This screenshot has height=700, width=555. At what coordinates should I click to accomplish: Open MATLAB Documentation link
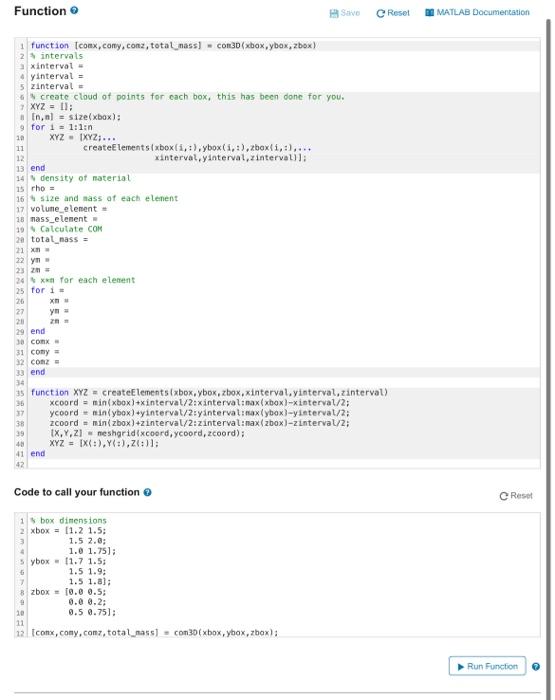(477, 12)
